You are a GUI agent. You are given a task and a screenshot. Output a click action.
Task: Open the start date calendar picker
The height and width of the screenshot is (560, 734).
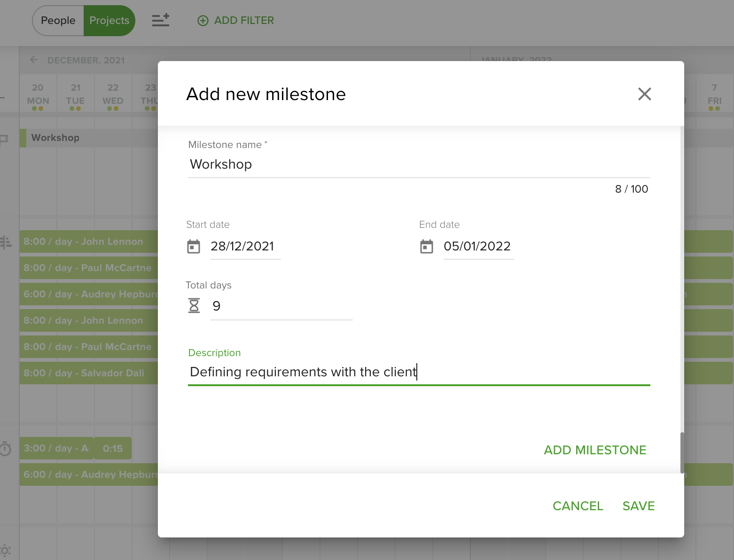(x=194, y=246)
